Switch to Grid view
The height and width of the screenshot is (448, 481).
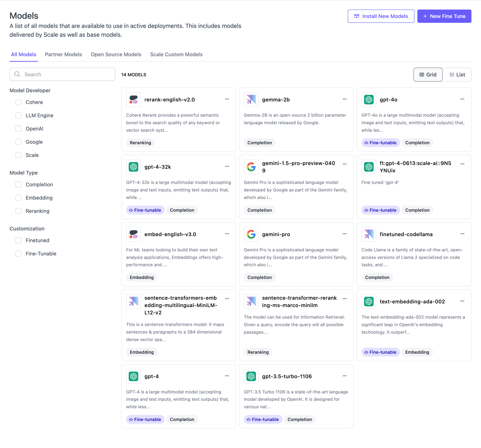[428, 75]
